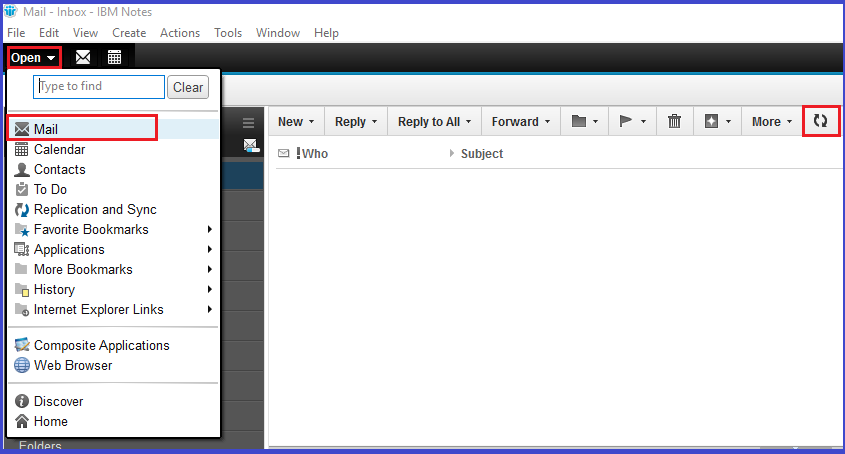Select Mail entry text in Open menu
The width and height of the screenshot is (845, 454).
click(x=46, y=129)
